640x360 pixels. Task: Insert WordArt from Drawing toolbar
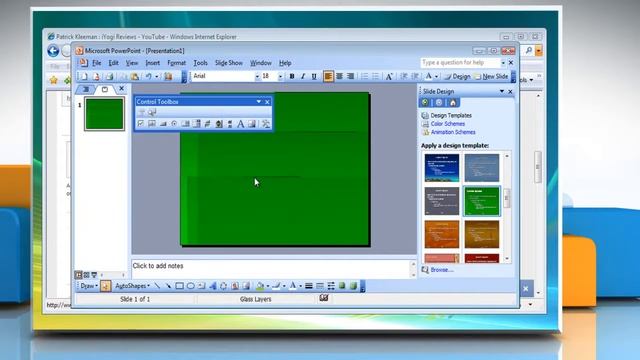coord(213,286)
